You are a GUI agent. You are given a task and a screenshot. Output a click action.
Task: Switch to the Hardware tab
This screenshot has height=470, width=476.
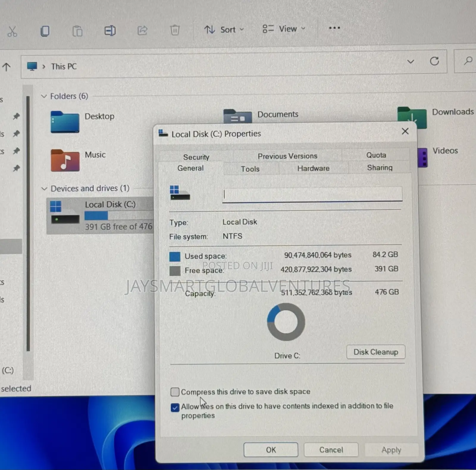click(x=313, y=168)
